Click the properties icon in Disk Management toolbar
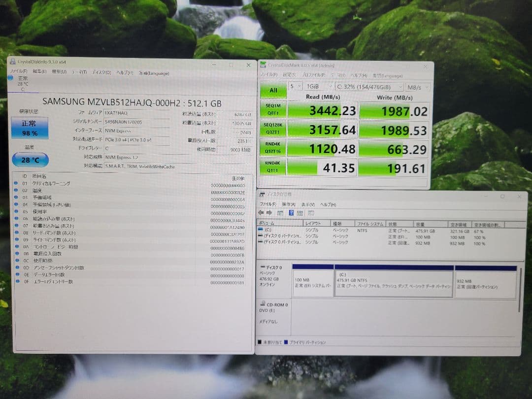The height and width of the screenshot is (399, 532). click(x=300, y=212)
